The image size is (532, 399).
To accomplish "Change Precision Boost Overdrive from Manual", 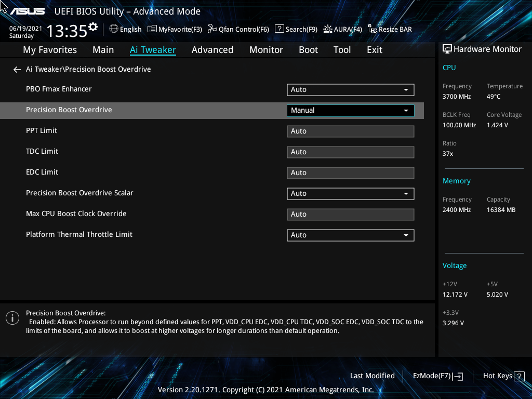I will [x=350, y=110].
